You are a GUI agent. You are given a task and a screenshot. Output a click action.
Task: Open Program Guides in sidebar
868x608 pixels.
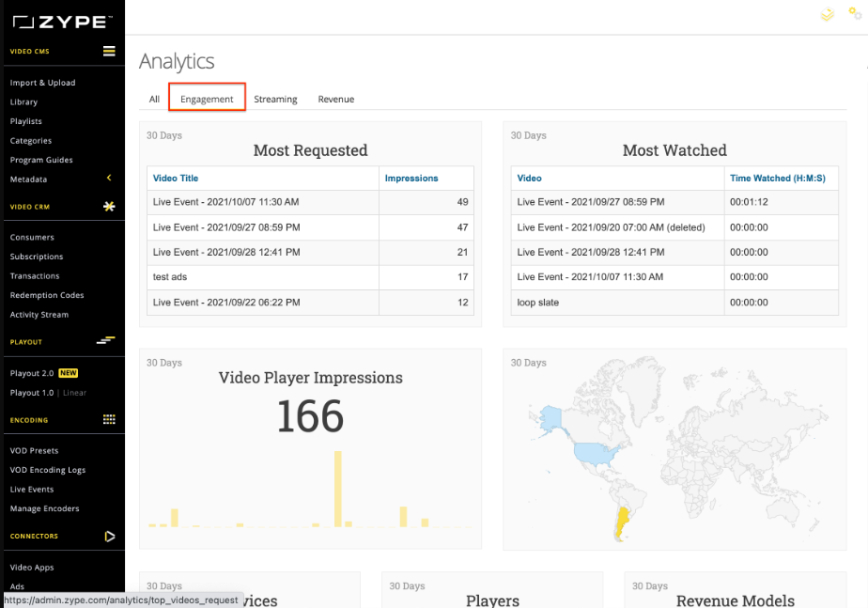click(41, 160)
